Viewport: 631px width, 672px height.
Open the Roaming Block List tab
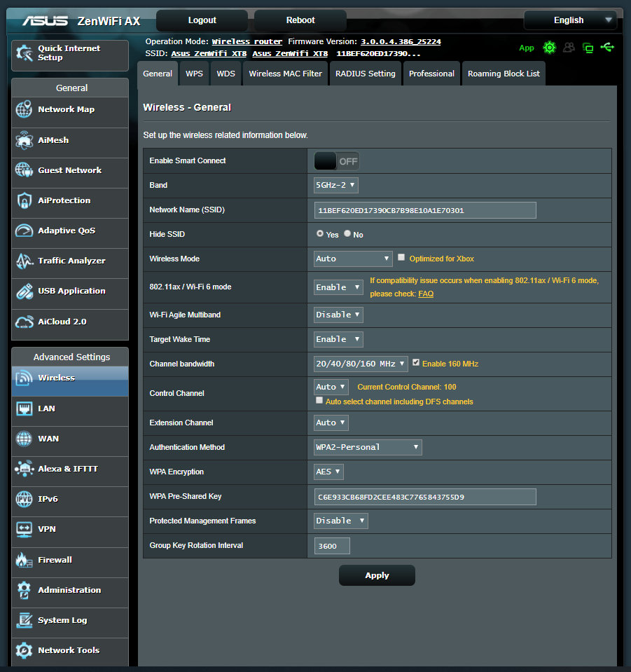pyautogui.click(x=504, y=74)
